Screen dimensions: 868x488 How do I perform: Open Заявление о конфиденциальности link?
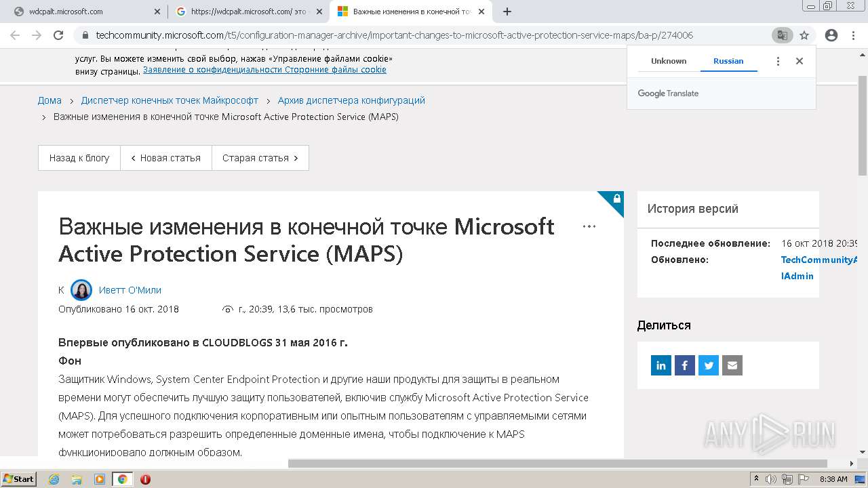click(x=212, y=70)
